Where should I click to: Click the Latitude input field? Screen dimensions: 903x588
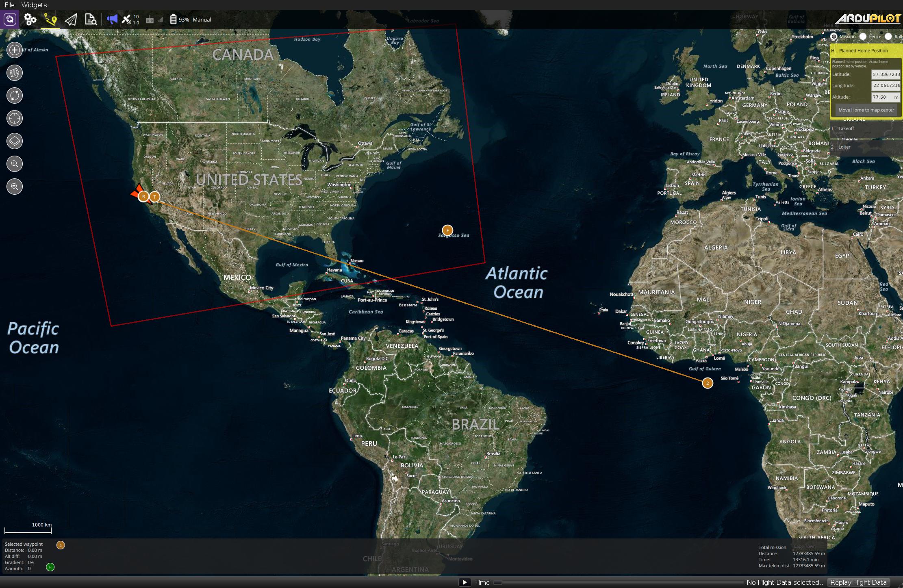[886, 74]
